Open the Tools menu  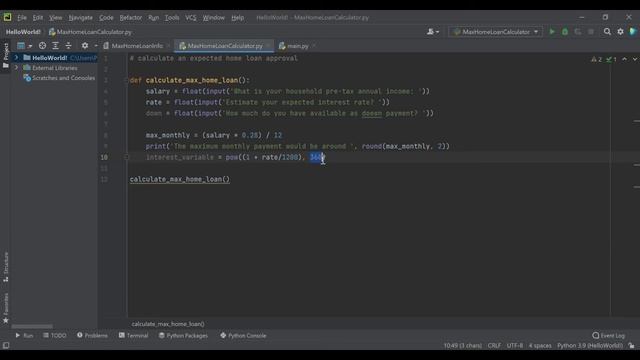(x=172, y=18)
